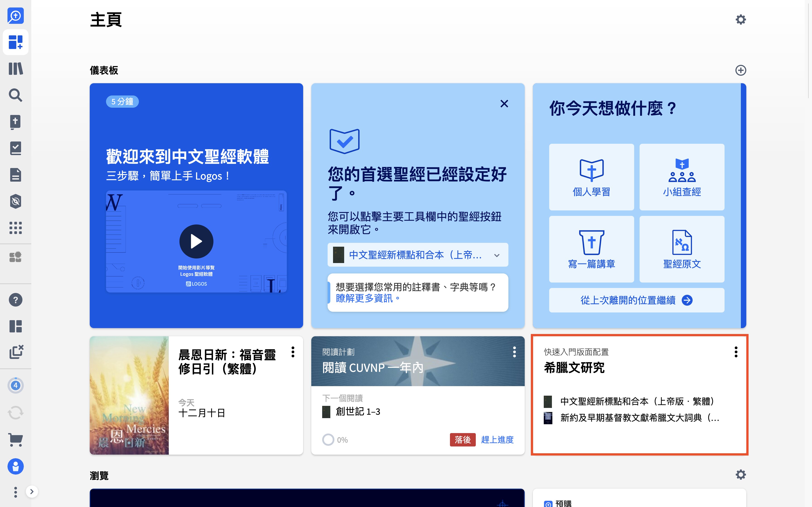
Task: Select the Dashboard home icon in sidebar
Action: [x=15, y=42]
